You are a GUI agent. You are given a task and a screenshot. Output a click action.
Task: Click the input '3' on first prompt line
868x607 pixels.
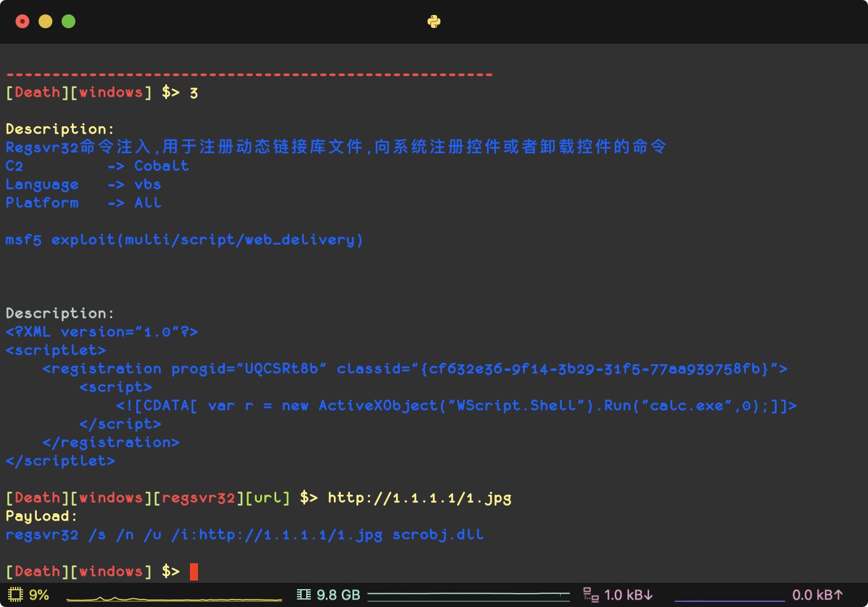point(194,93)
